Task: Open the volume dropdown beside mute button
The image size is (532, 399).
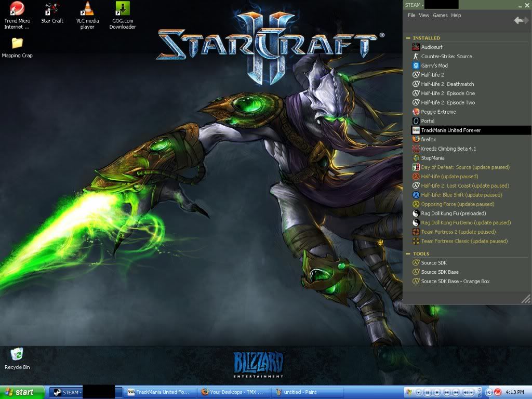Action: (x=472, y=393)
